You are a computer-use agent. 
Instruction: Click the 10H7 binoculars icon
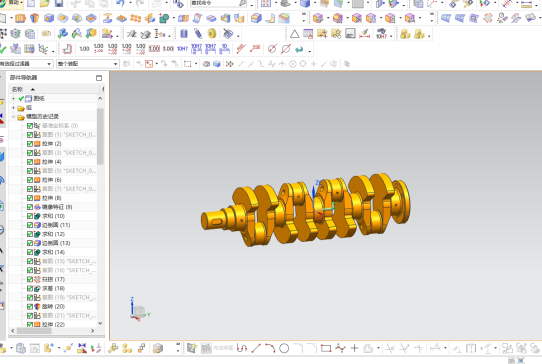coord(381,34)
